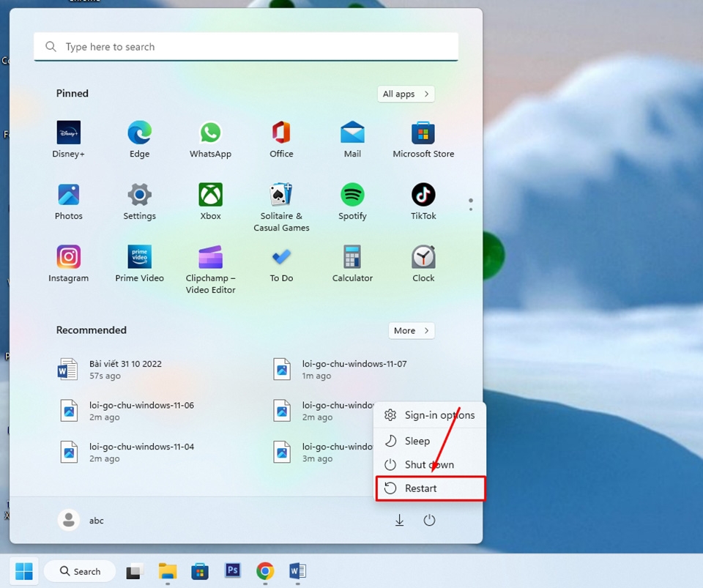
Task: Launch Google Chrome from the taskbar
Action: [x=264, y=571]
